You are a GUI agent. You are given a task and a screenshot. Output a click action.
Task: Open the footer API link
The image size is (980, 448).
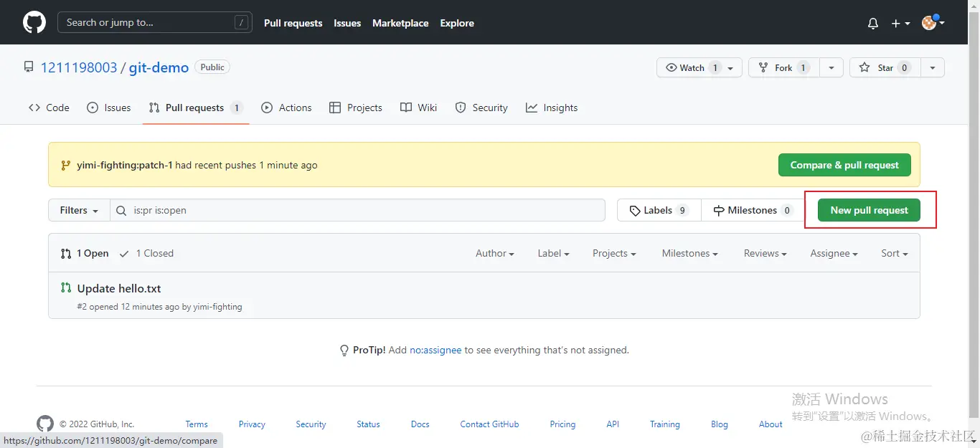613,424
